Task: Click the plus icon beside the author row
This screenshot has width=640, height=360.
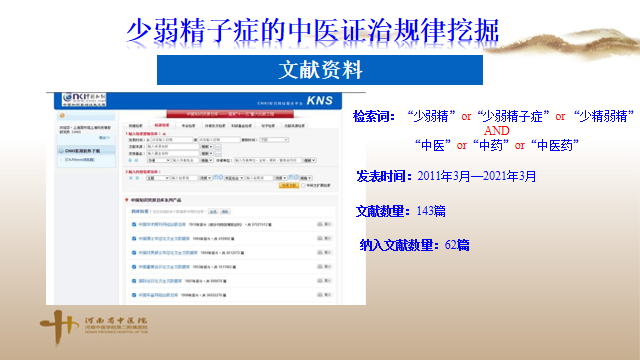Action: 131,160
